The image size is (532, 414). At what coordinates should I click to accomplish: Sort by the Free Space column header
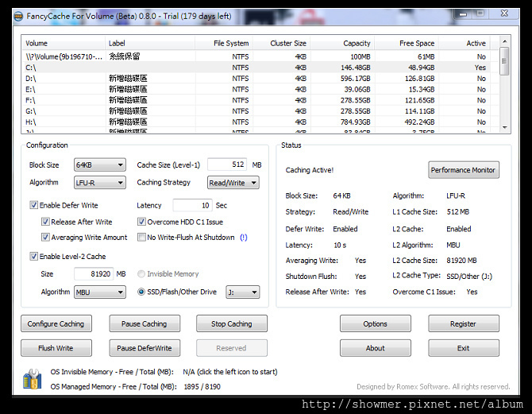click(407, 43)
